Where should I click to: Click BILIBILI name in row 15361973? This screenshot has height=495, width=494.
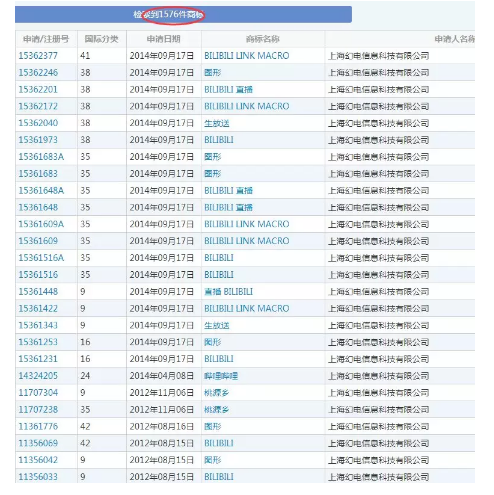coord(219,140)
